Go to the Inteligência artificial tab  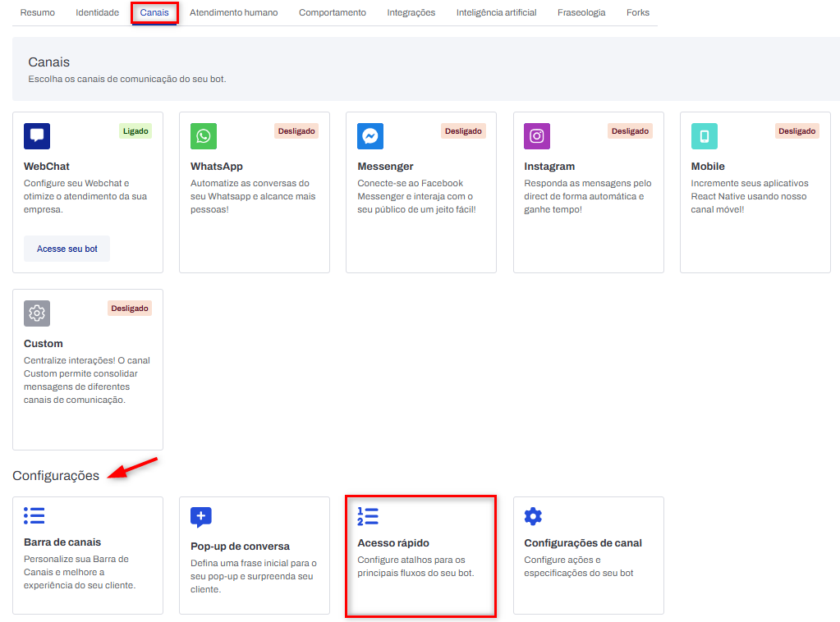(496, 13)
